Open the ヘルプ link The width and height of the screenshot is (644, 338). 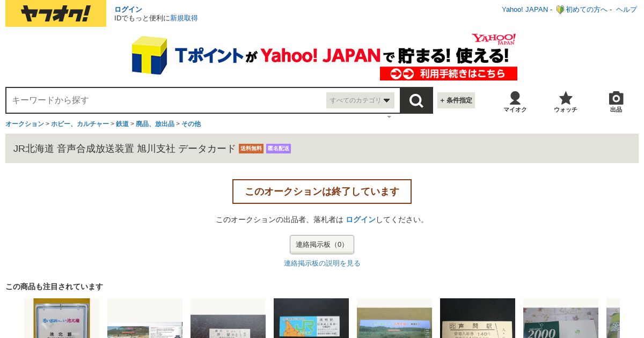point(626,10)
